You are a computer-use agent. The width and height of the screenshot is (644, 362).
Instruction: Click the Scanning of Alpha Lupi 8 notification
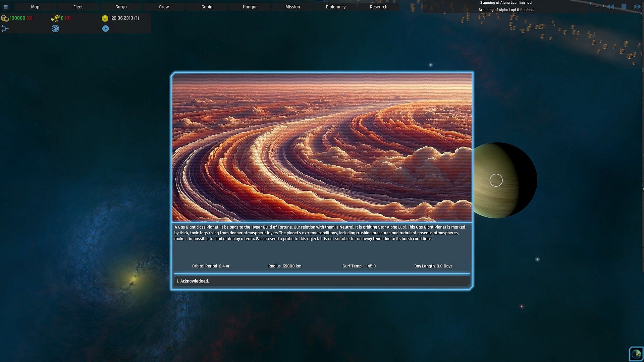506,10
